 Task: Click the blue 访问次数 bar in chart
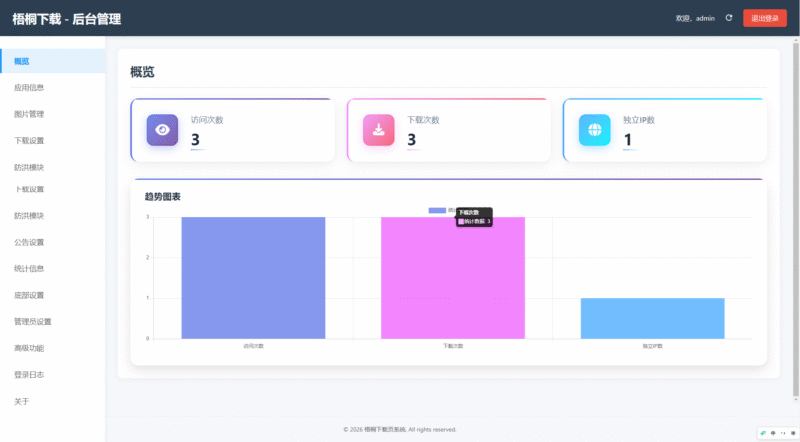[253, 278]
